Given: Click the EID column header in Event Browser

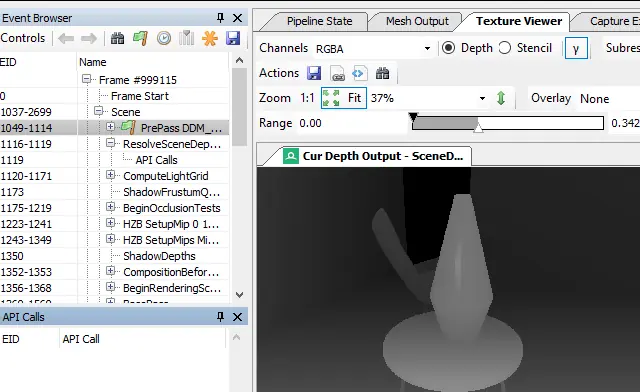Looking at the screenshot, I should [x=38, y=62].
